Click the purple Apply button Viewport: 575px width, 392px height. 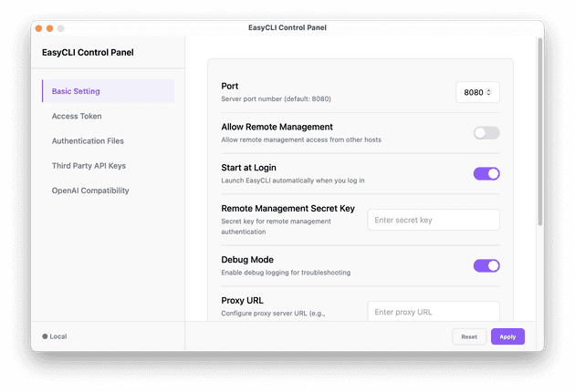(507, 336)
